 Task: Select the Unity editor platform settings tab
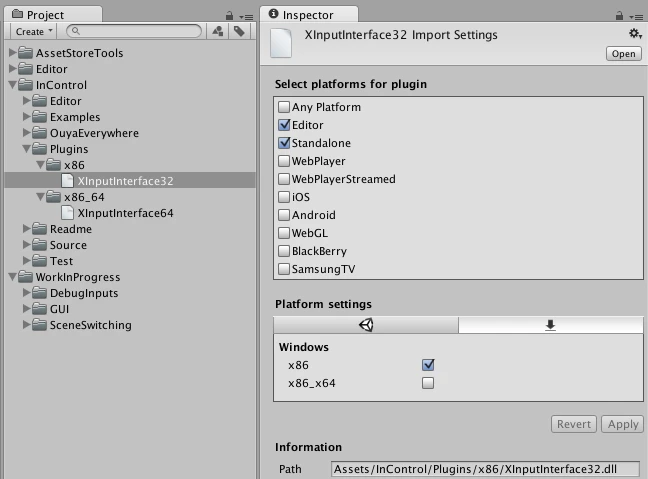pyautogui.click(x=366, y=325)
